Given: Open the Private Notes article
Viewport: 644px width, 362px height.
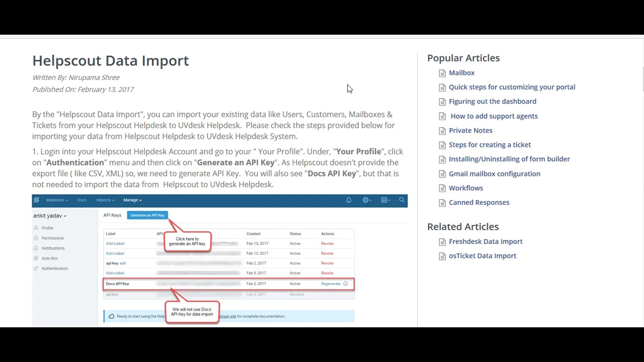Looking at the screenshot, I should [x=470, y=130].
